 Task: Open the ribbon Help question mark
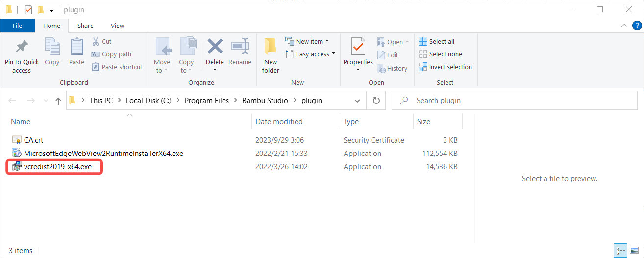pyautogui.click(x=636, y=26)
